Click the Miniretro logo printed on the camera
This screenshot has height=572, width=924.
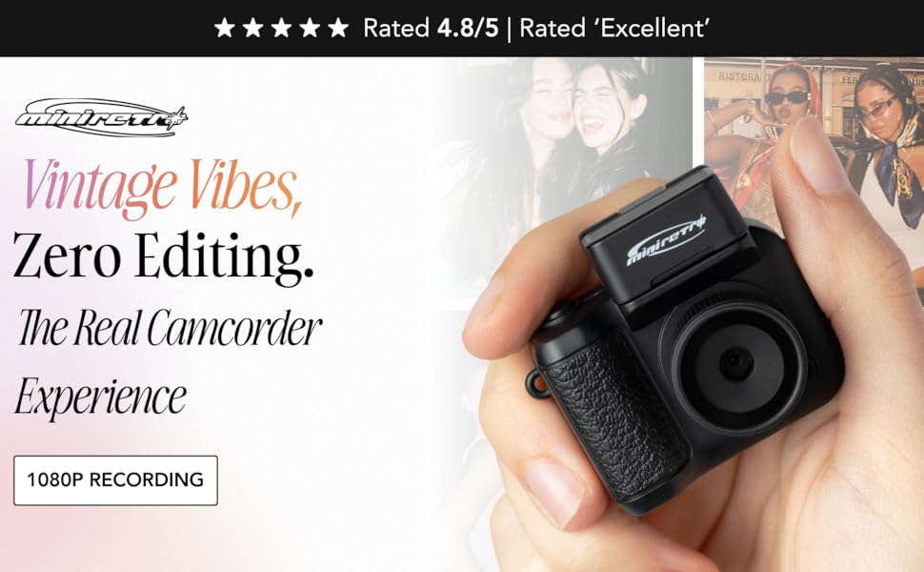(x=665, y=240)
